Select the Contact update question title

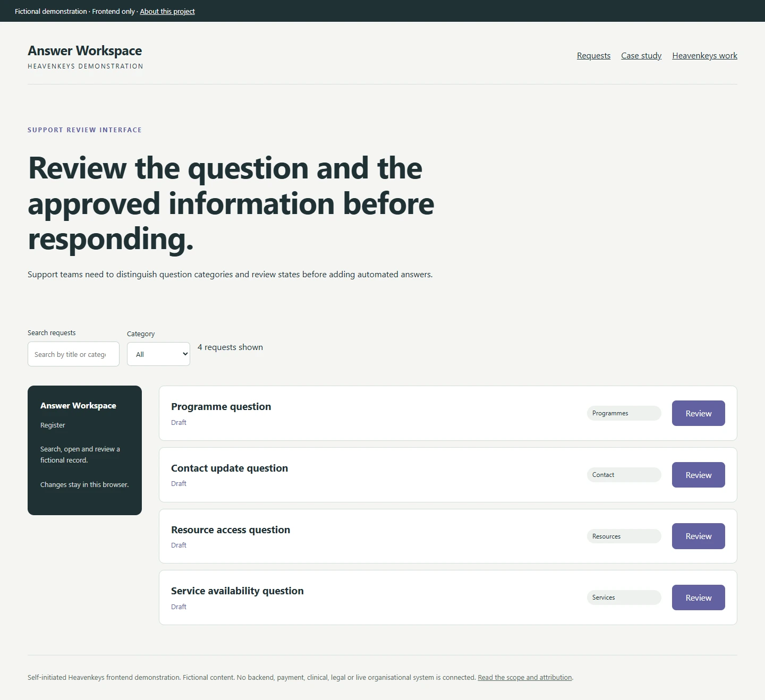point(229,468)
